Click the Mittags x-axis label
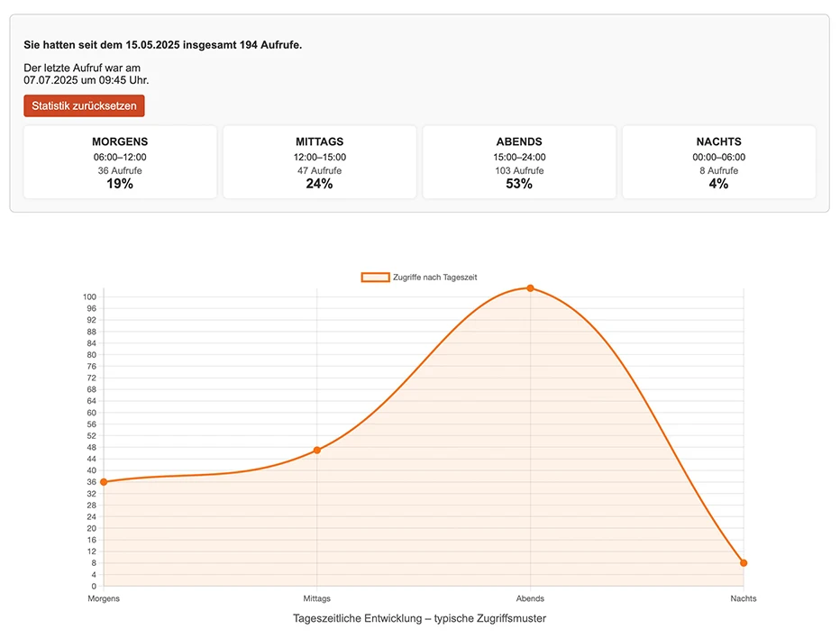840x638 pixels. [x=317, y=598]
